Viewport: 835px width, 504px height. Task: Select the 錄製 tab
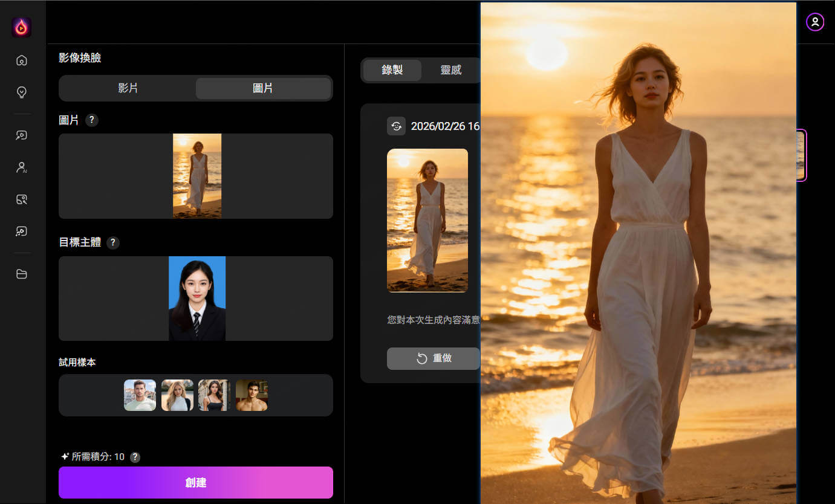392,70
